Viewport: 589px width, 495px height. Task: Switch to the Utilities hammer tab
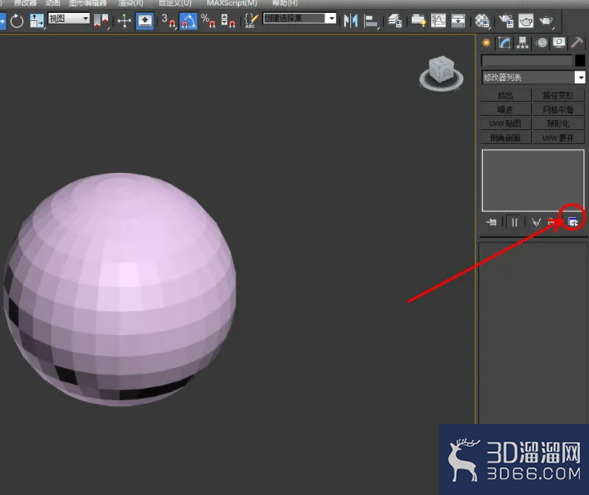tap(577, 43)
